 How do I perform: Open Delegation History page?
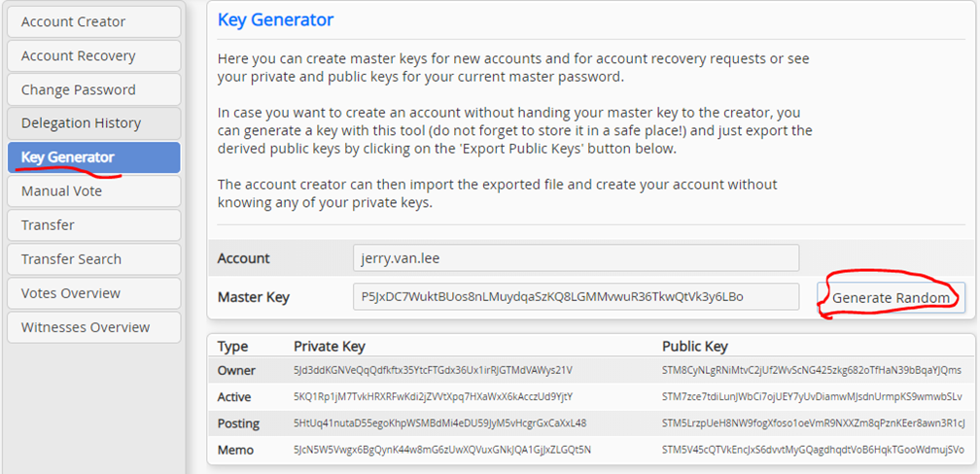[x=93, y=123]
